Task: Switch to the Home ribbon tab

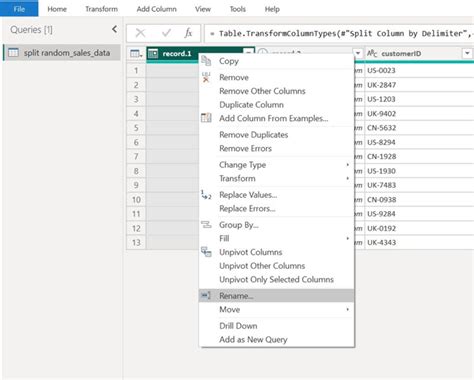Action: (57, 9)
